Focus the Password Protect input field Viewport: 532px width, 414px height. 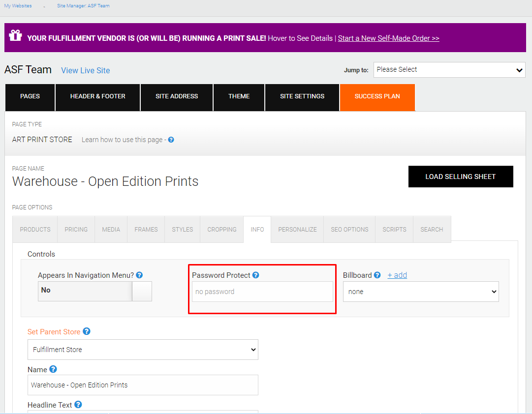tap(262, 292)
